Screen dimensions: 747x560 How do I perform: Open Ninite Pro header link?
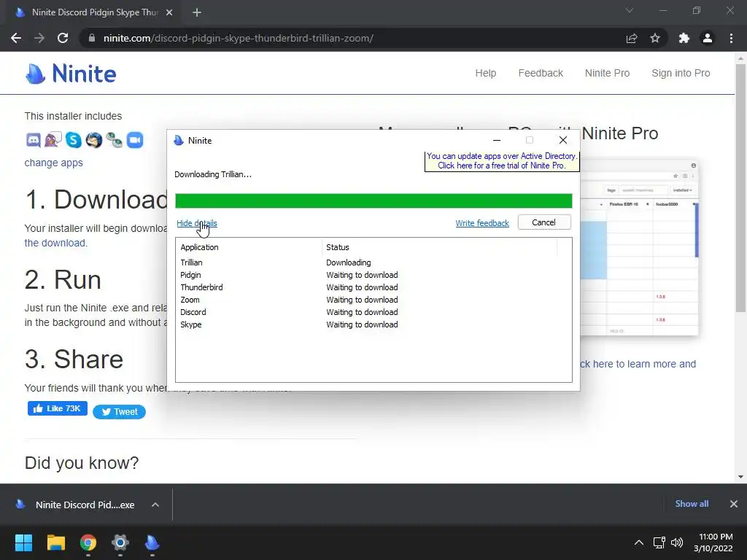coord(608,73)
